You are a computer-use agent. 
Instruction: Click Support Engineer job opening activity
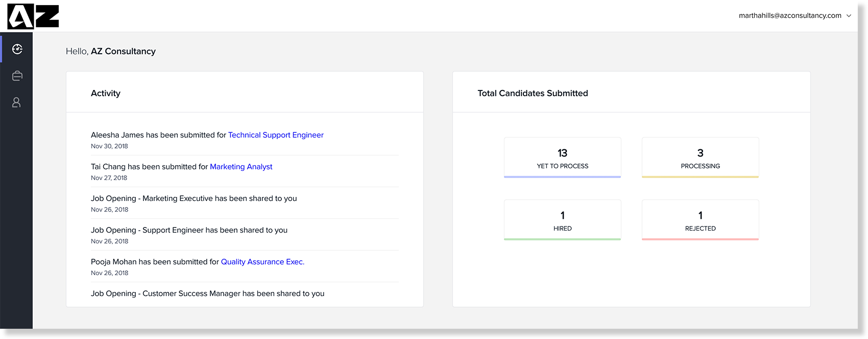tap(189, 230)
